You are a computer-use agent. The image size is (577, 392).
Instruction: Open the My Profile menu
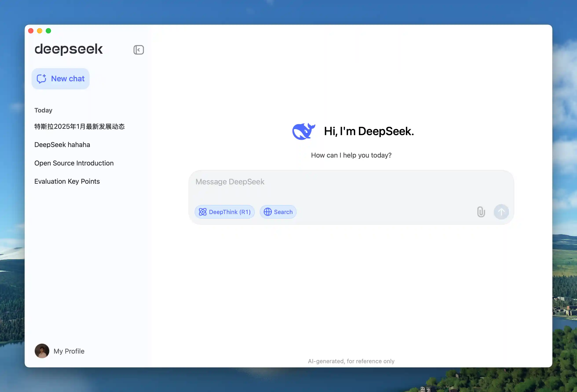(x=69, y=351)
